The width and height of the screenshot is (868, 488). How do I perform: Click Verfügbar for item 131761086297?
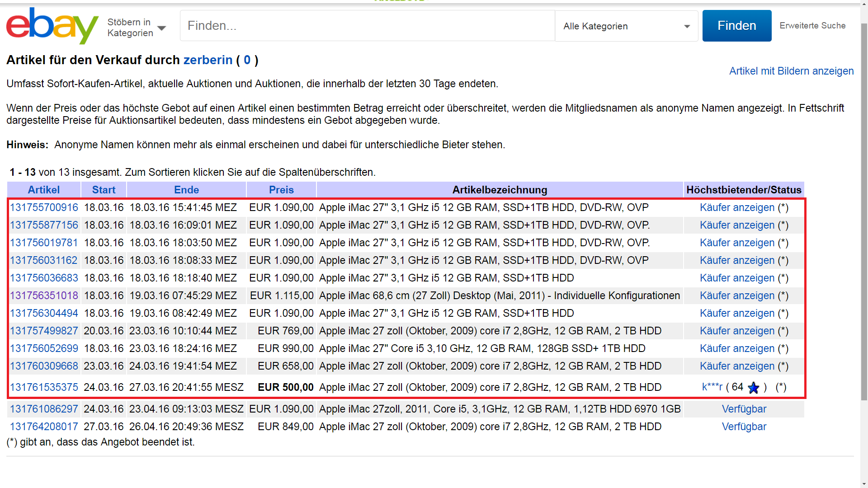pos(744,409)
